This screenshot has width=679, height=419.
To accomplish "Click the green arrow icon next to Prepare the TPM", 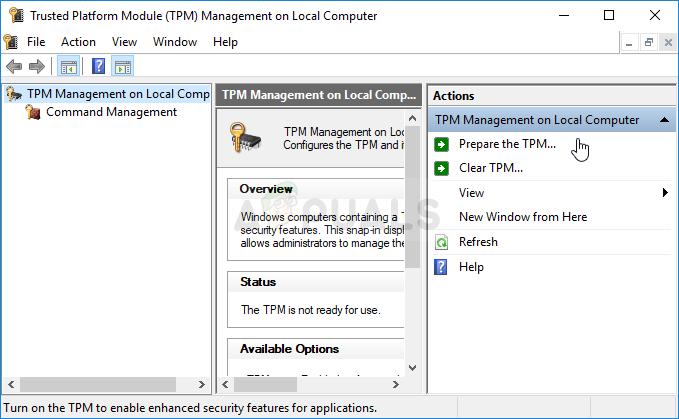I will click(x=441, y=144).
